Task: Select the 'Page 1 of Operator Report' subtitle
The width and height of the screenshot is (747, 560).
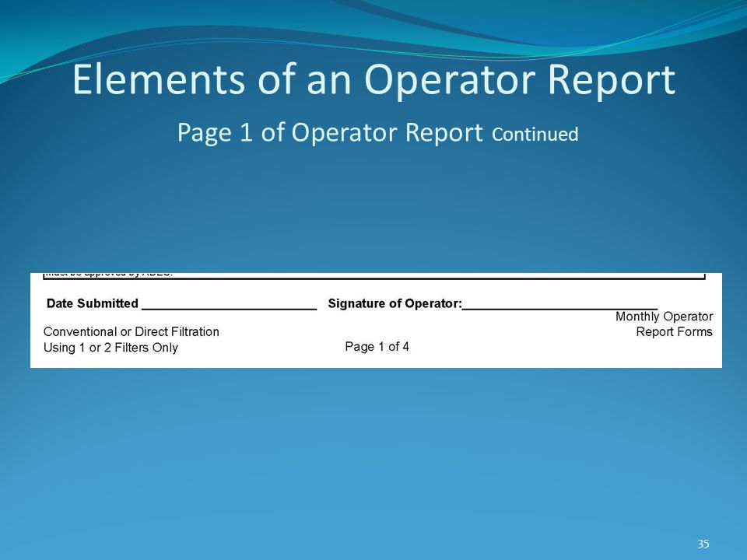Action: [x=330, y=132]
